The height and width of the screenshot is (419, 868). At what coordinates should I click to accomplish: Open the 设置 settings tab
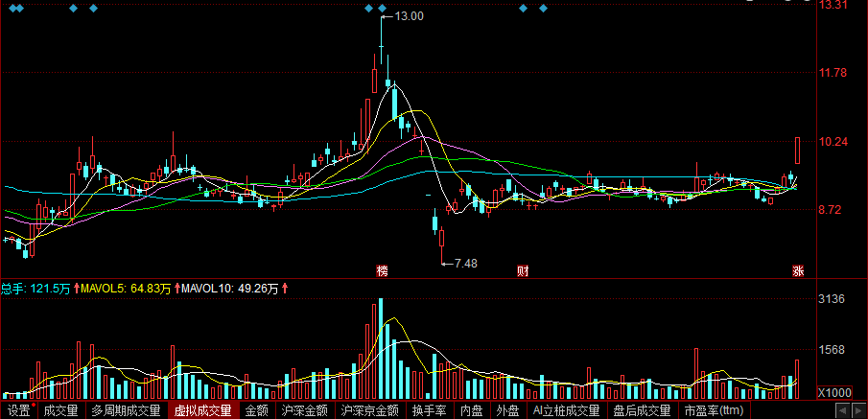tap(19, 410)
